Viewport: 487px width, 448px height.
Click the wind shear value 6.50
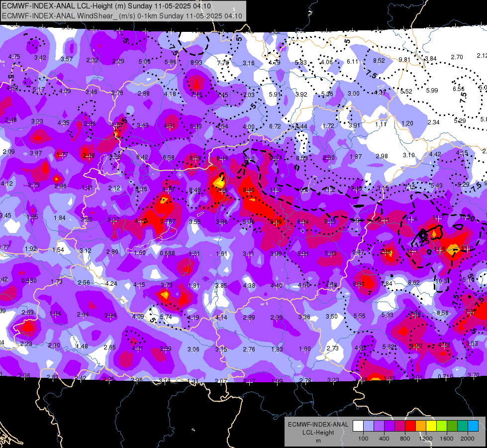[x=359, y=284]
